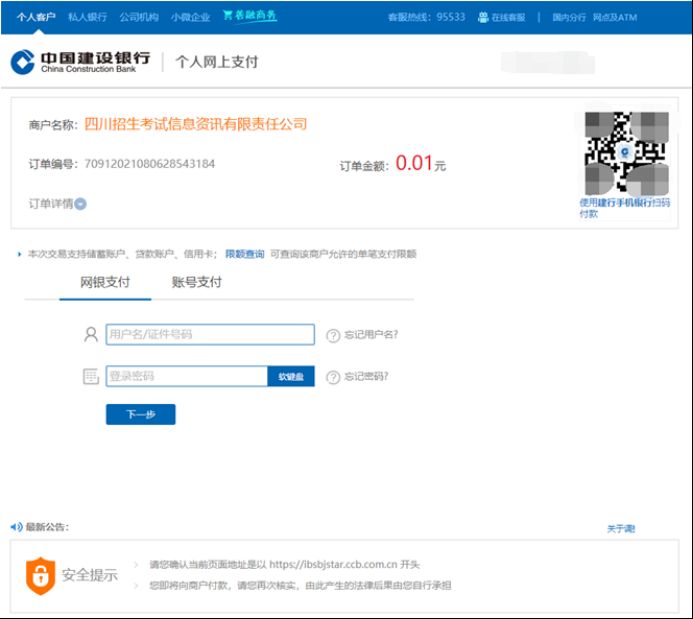Click the China Construction Bank logo

point(80,62)
